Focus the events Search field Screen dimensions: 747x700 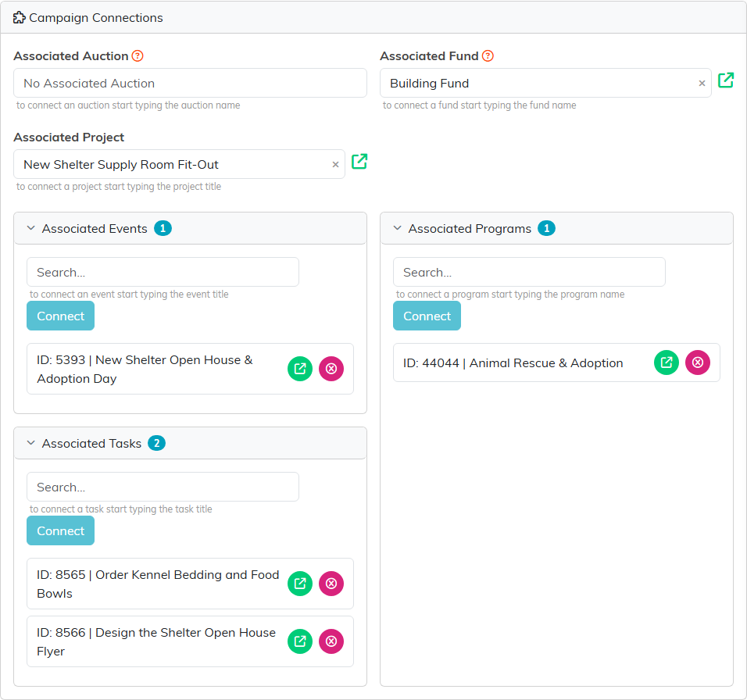[x=163, y=273]
